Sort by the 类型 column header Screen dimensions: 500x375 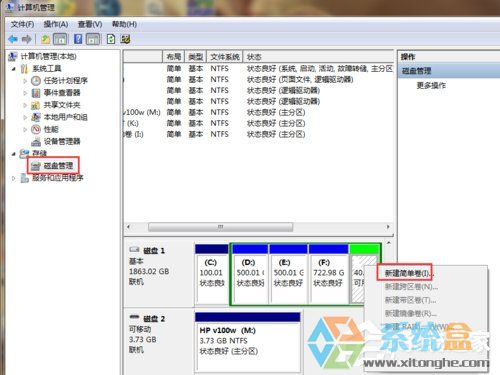coord(196,57)
